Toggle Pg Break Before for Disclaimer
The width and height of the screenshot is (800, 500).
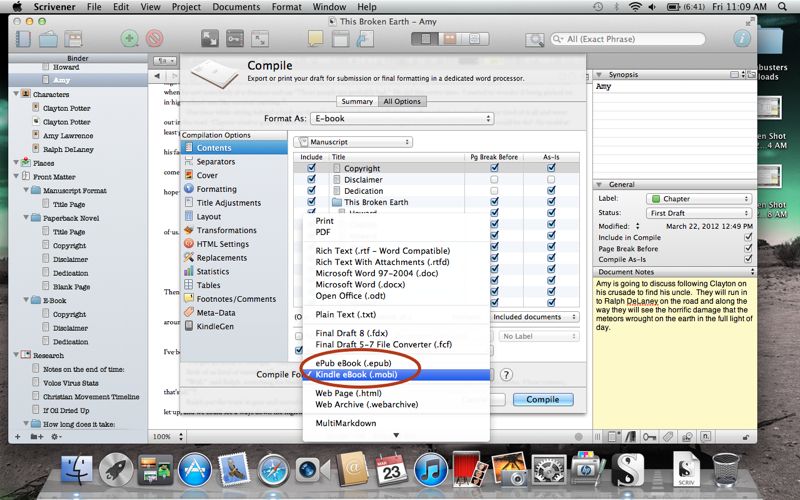tap(494, 179)
